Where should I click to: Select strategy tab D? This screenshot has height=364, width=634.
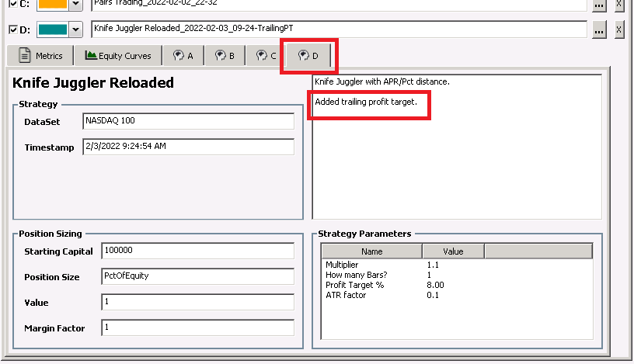pyautogui.click(x=308, y=56)
